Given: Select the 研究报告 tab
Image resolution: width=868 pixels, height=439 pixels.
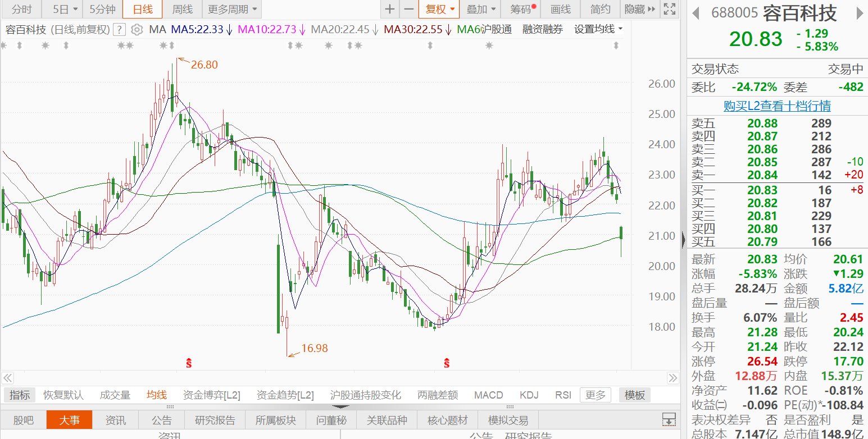Looking at the screenshot, I should click(x=215, y=420).
